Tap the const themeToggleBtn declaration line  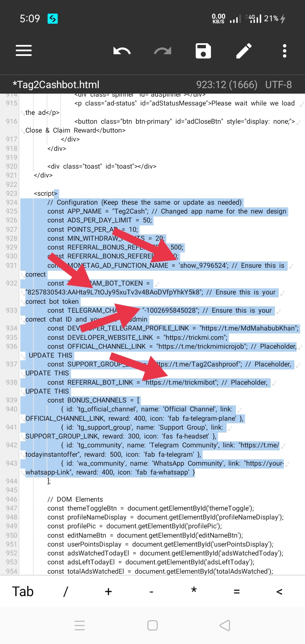coord(150,508)
